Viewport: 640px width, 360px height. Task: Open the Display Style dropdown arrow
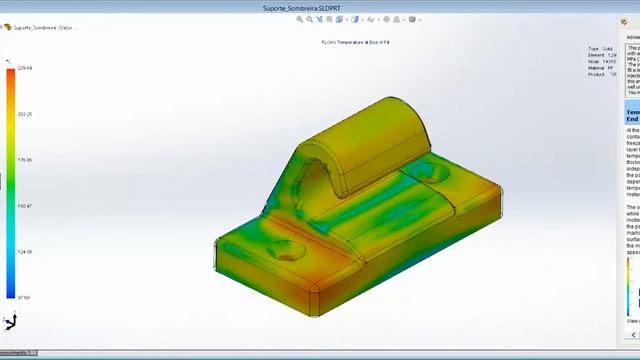tap(363, 20)
